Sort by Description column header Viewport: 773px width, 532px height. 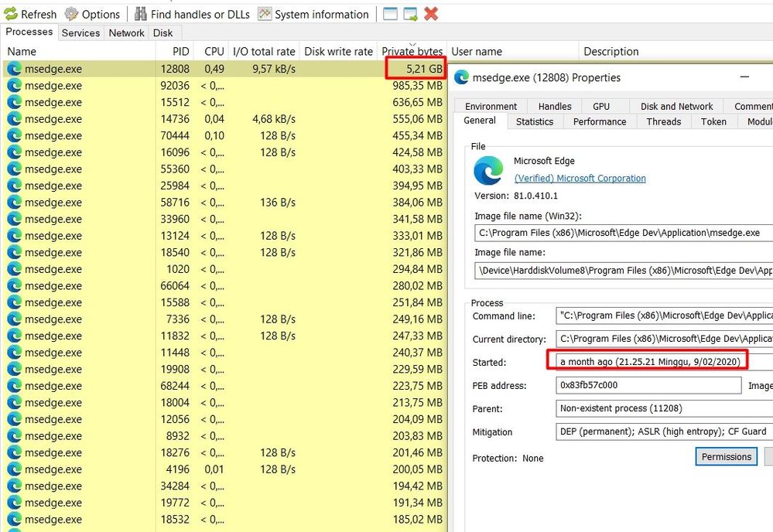(x=676, y=52)
